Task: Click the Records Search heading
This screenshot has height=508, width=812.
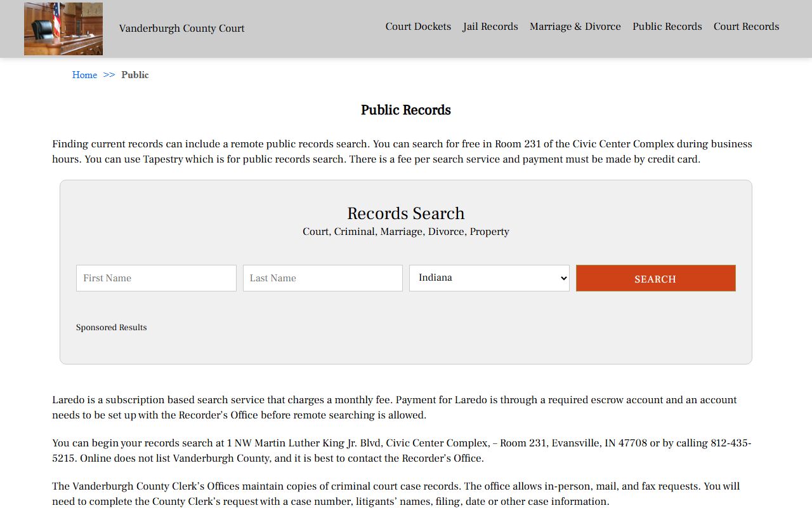Action: tap(406, 213)
